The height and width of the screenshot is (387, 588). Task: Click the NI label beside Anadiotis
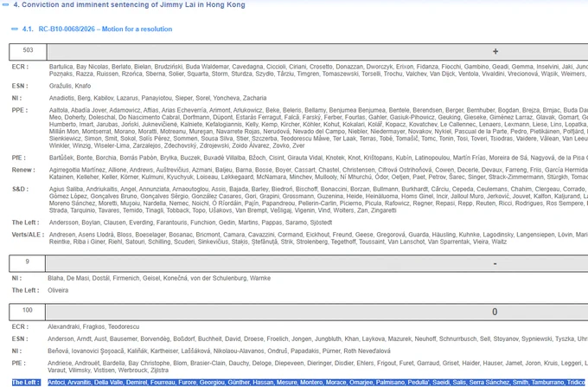[16, 98]
